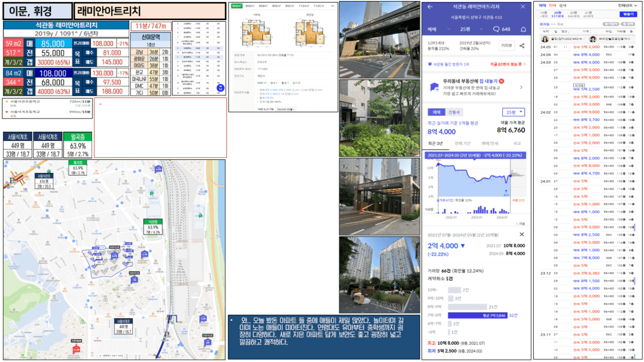This screenshot has width=644, height=362.
Task: Click the 108,000 sale price for 84 m2
Action: [x=53, y=73]
